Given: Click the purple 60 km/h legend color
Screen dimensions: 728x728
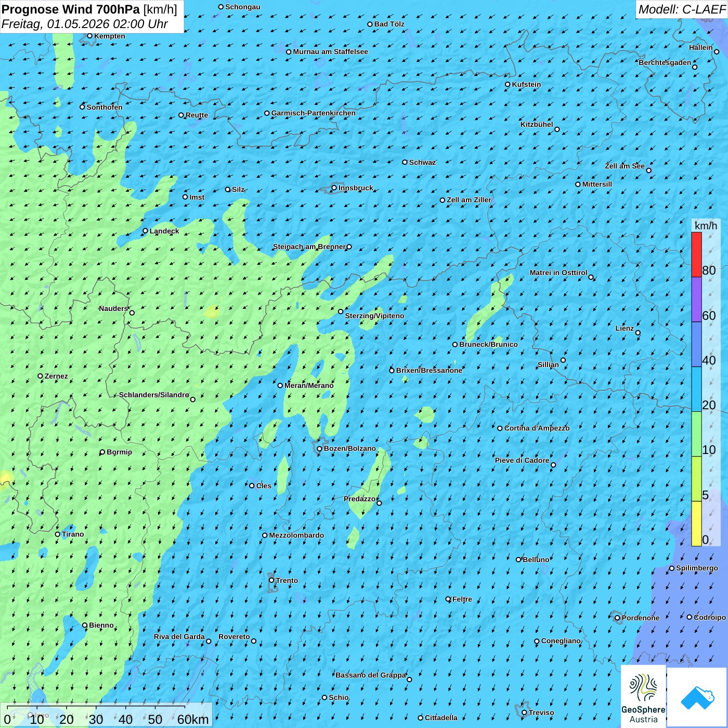Looking at the screenshot, I should 696,300.
